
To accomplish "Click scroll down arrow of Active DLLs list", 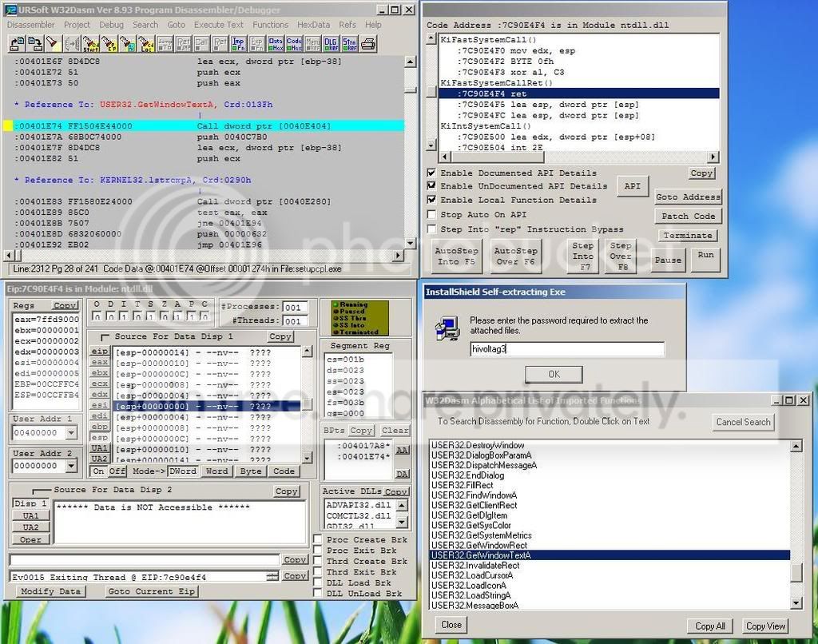I will click(403, 522).
